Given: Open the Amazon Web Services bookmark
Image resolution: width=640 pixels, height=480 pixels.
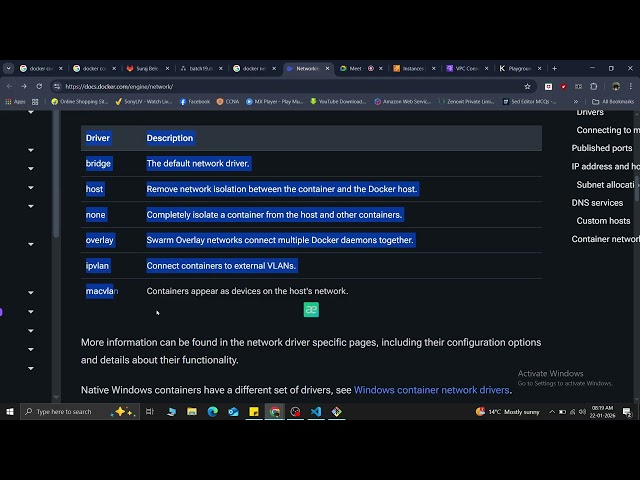Looking at the screenshot, I should click(403, 102).
